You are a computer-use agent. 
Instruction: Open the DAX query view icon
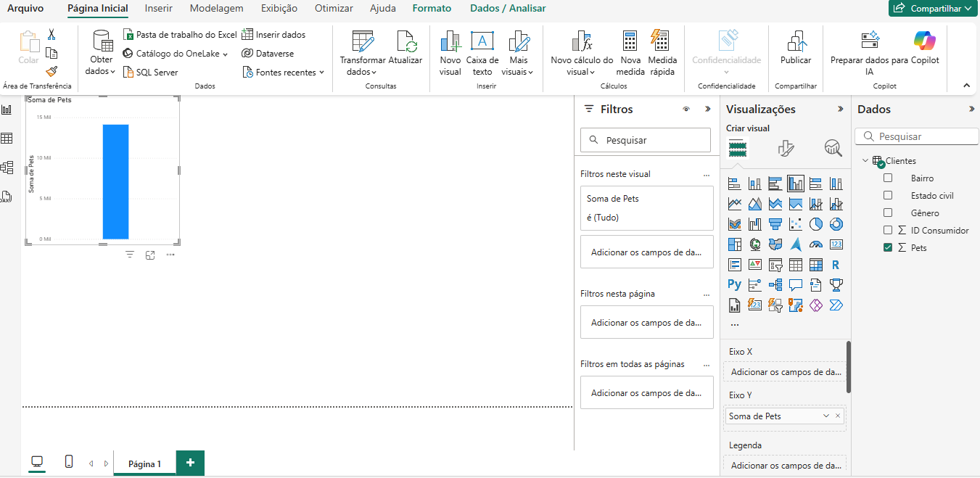point(7,197)
